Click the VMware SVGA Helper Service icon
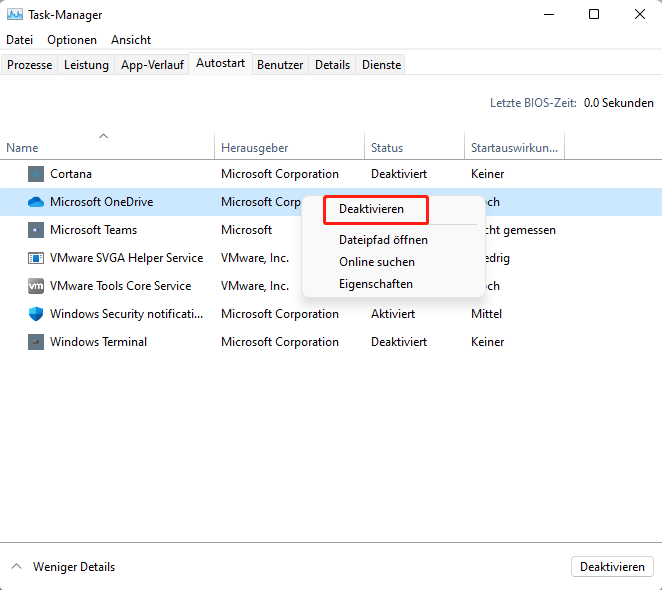 coord(36,258)
